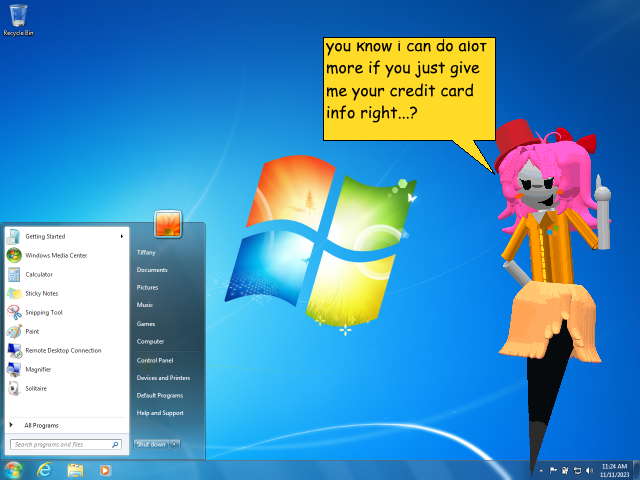
Task: Open Pictures from Start menu
Action: (147, 287)
